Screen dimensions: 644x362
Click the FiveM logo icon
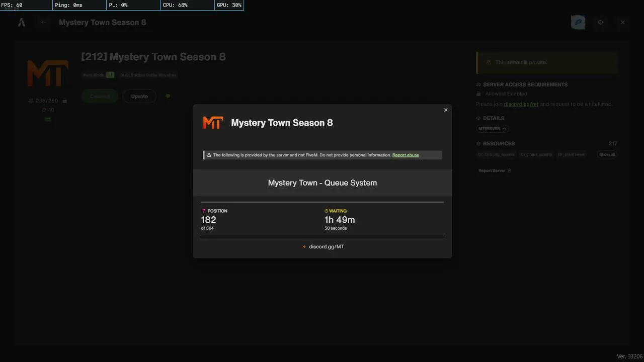[22, 23]
